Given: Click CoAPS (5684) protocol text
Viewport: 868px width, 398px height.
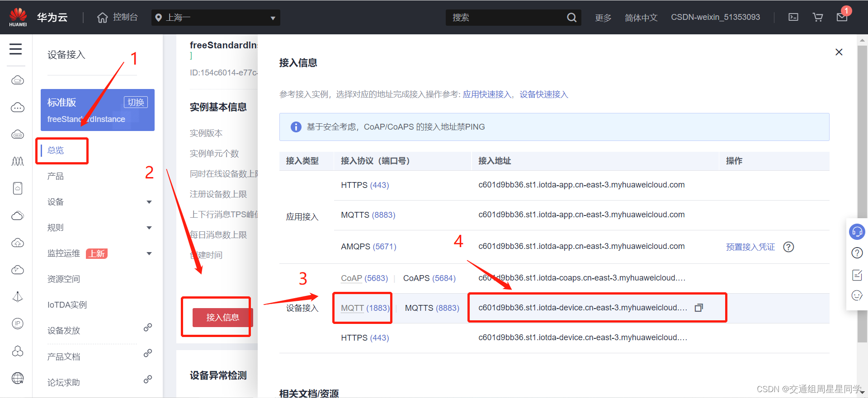Looking at the screenshot, I should click(x=429, y=278).
